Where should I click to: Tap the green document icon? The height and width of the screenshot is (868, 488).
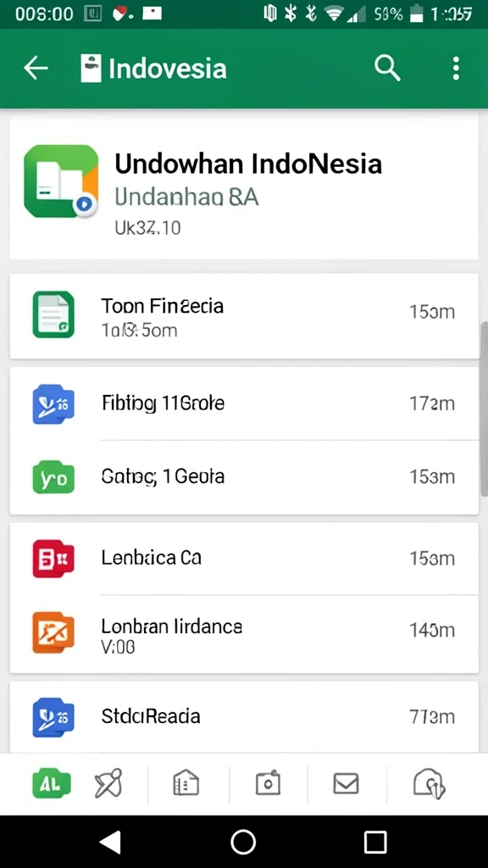53,314
